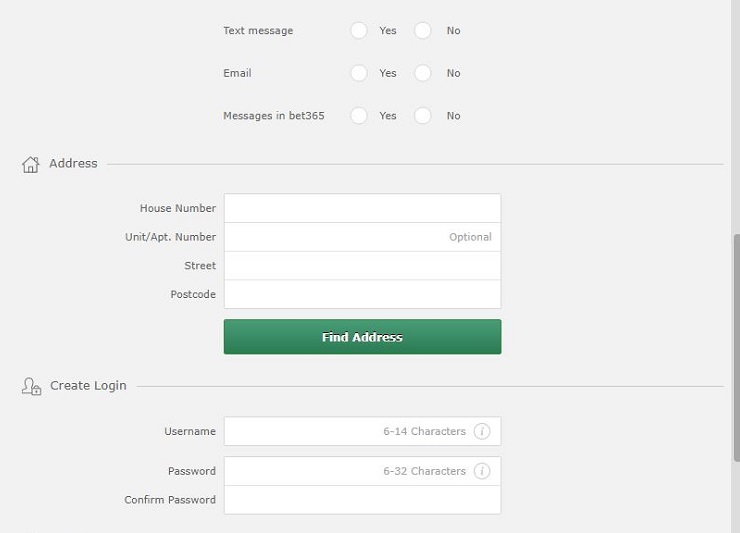Click the Password info icon
Screen dimensions: 740x533
tap(481, 471)
